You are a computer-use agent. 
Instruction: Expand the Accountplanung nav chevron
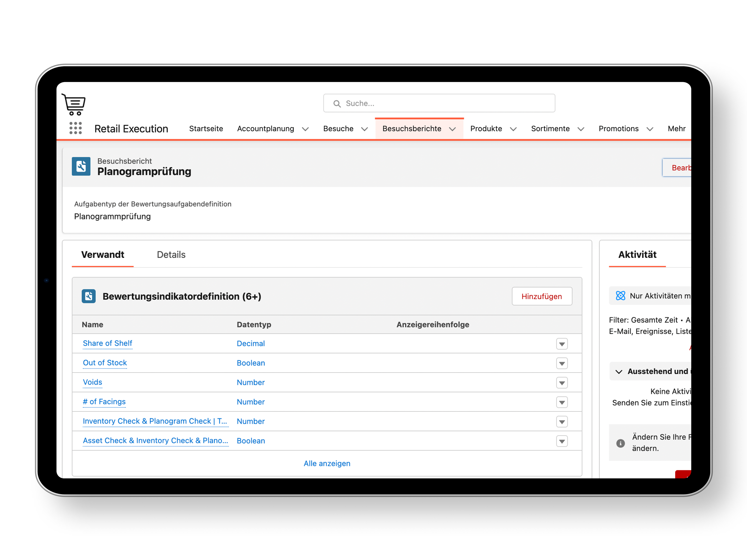pyautogui.click(x=305, y=129)
